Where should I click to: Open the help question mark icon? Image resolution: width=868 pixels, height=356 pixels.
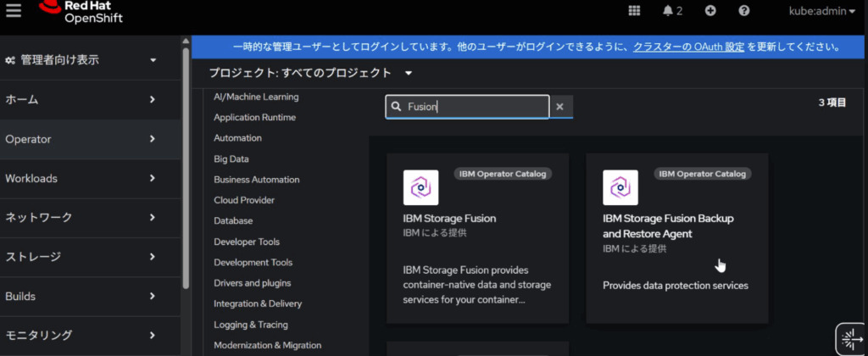pyautogui.click(x=744, y=11)
